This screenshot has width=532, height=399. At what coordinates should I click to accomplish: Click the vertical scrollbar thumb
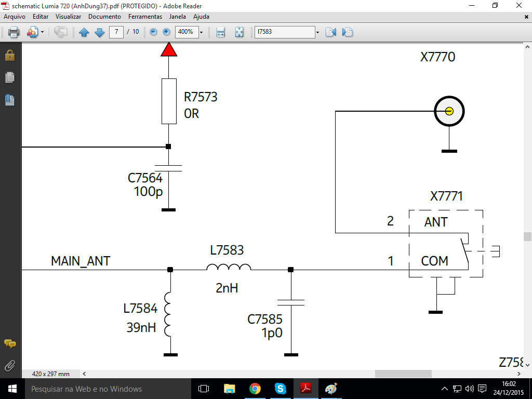(528, 236)
